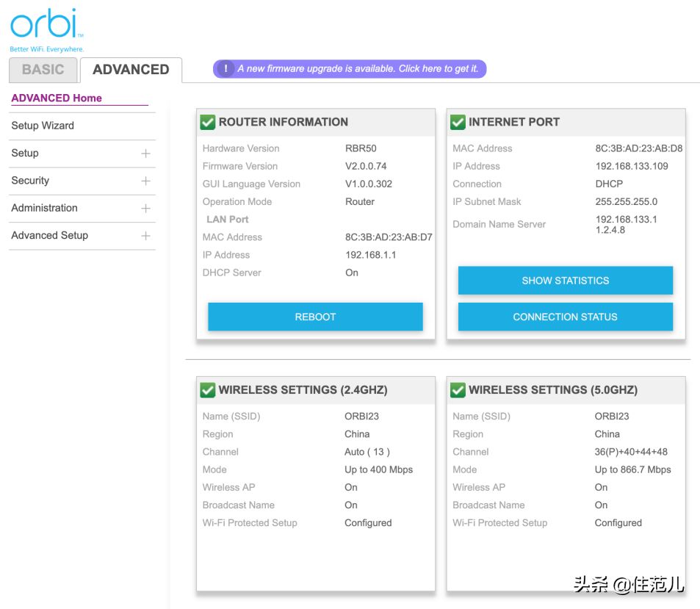The image size is (700, 609).
Task: Click Internet Port green checkmark icon
Action: coord(458,122)
